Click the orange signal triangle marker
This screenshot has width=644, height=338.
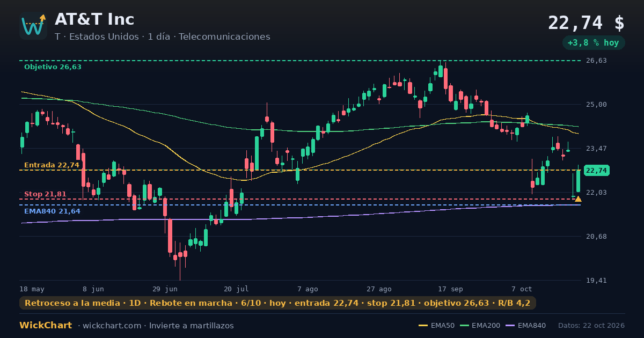pyautogui.click(x=578, y=199)
